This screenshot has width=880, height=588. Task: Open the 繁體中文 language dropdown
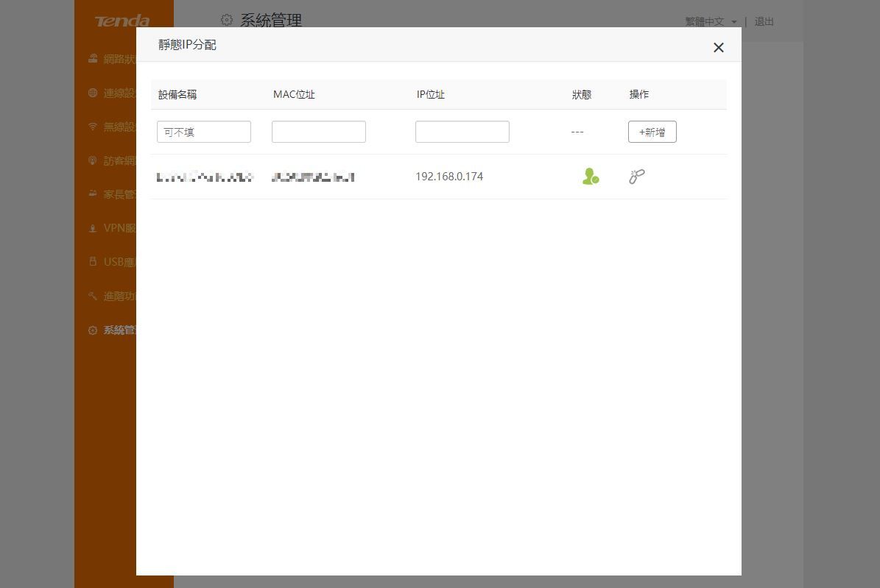point(711,22)
